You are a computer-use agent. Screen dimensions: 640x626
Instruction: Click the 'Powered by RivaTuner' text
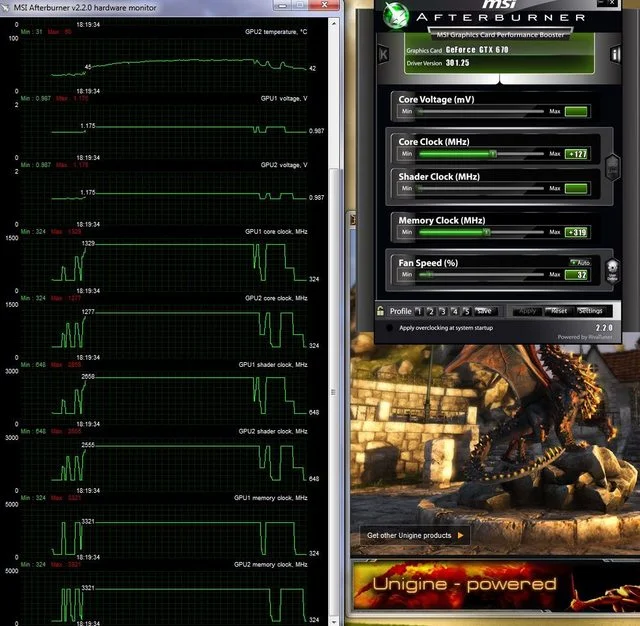click(x=584, y=337)
